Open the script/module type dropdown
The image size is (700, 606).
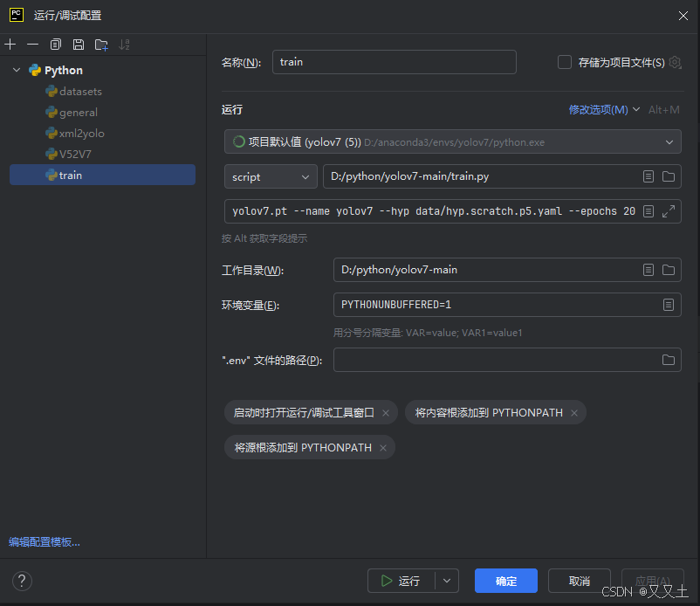point(271,177)
